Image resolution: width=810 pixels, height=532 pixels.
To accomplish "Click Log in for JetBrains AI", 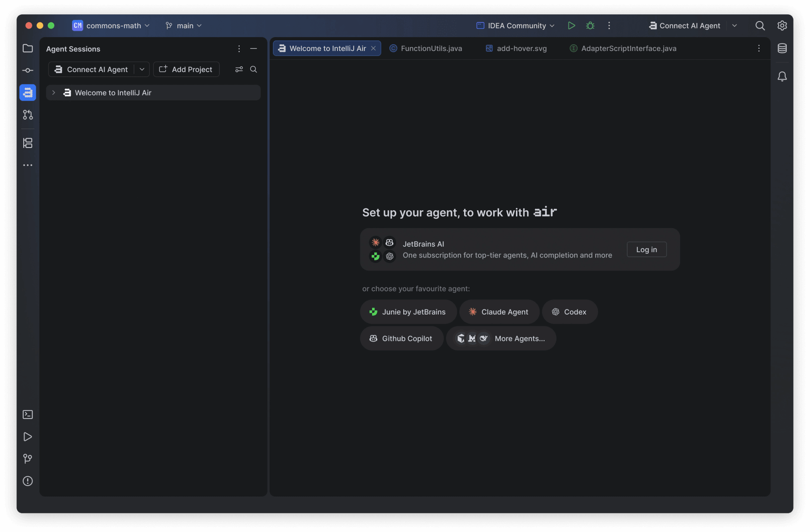I will click(646, 250).
